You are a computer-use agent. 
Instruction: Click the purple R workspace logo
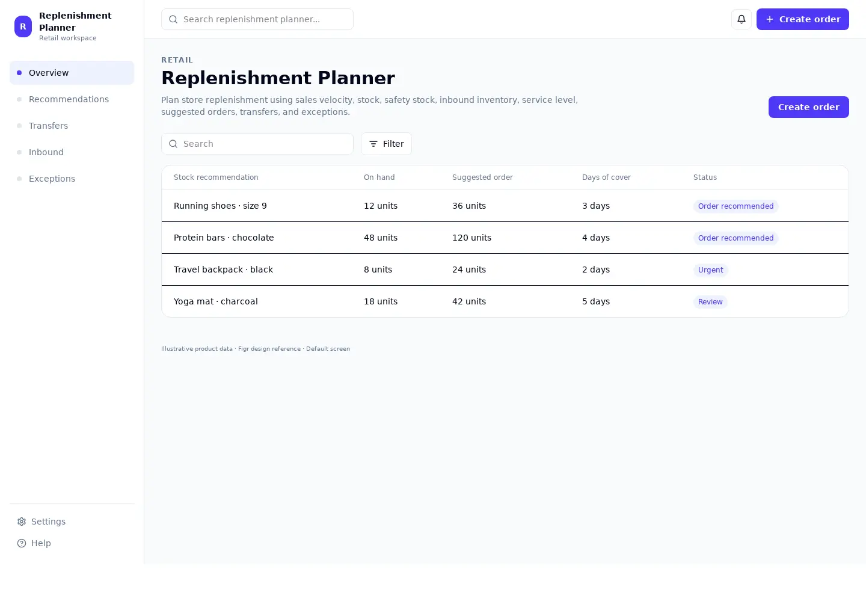pyautogui.click(x=23, y=26)
